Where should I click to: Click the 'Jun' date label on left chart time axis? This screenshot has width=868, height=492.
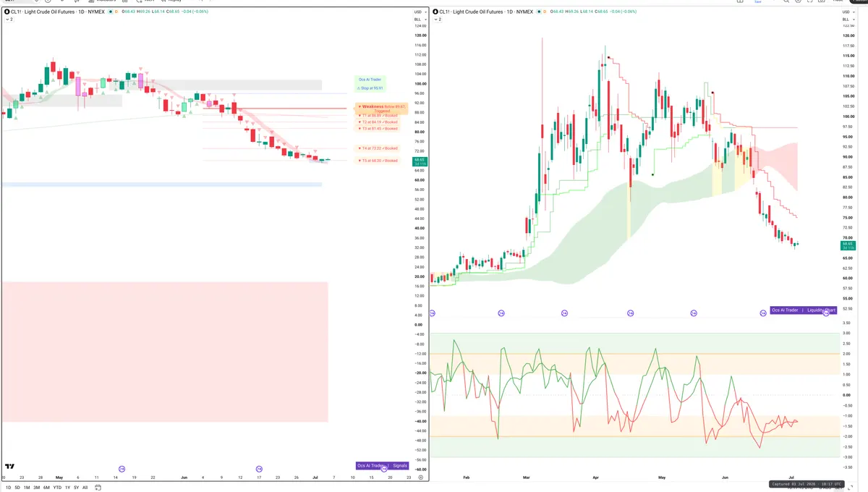click(x=184, y=478)
